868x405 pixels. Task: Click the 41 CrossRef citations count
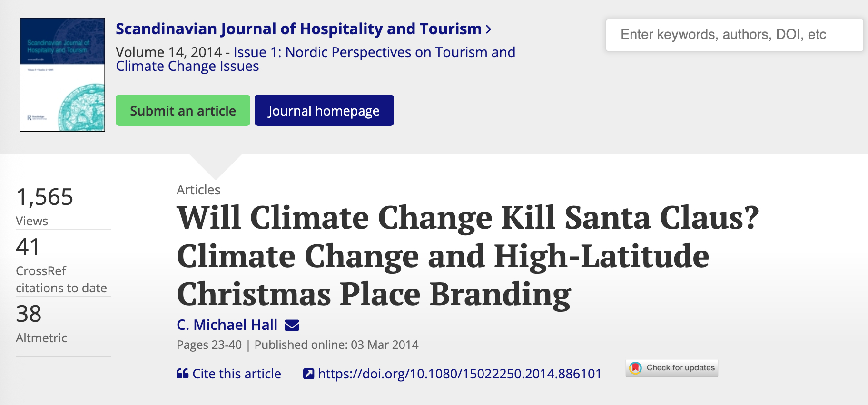29,247
